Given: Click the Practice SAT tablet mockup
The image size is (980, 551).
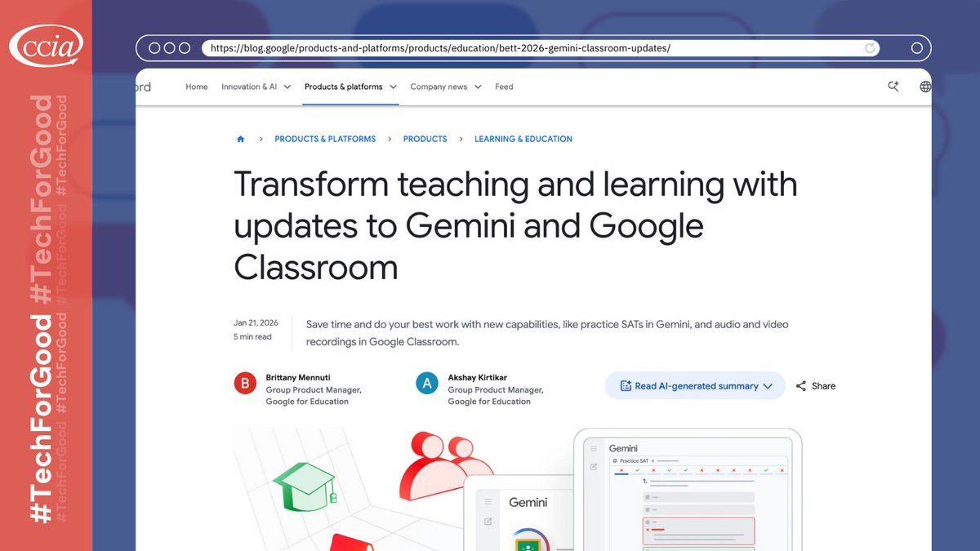Looking at the screenshot, I should click(688, 490).
